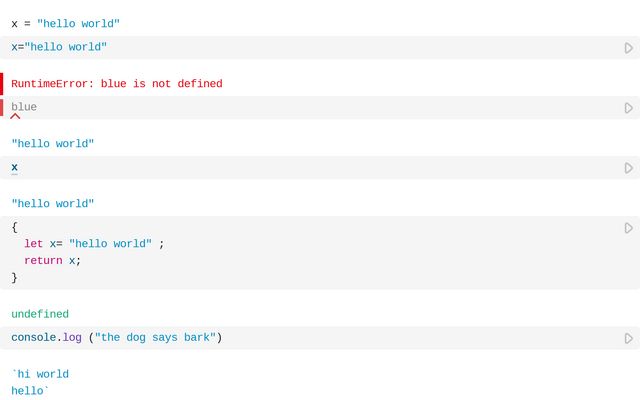Click the `hi world output text
Viewport: 640px width, 400px height.
[40, 375]
